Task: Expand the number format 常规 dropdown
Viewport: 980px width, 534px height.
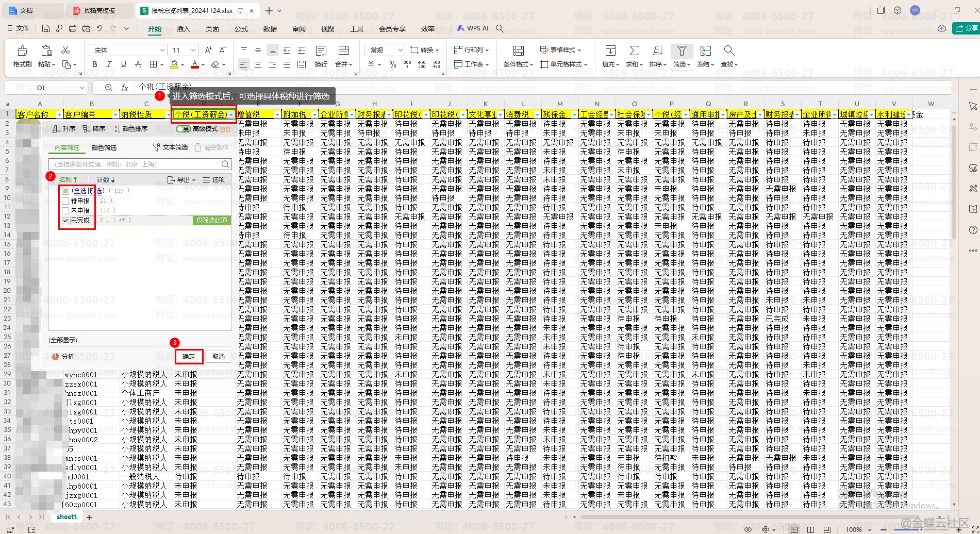Action: click(x=400, y=50)
